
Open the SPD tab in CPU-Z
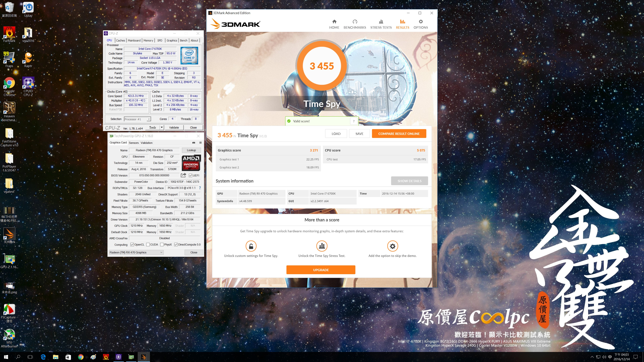tap(160, 40)
